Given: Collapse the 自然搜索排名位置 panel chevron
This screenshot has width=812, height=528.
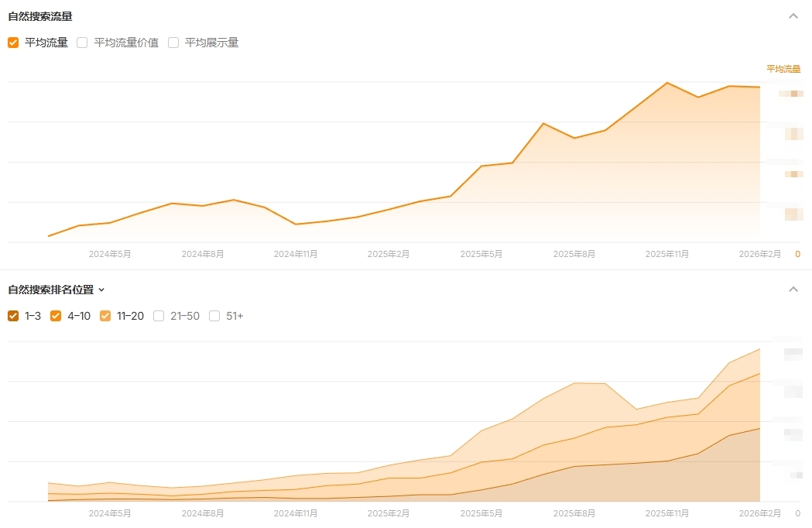Looking at the screenshot, I should 793,290.
